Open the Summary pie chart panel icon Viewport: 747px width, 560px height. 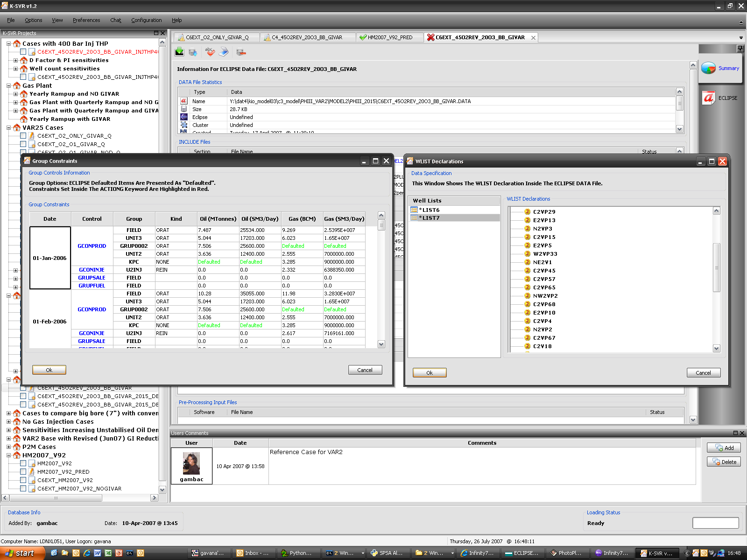[x=709, y=68]
